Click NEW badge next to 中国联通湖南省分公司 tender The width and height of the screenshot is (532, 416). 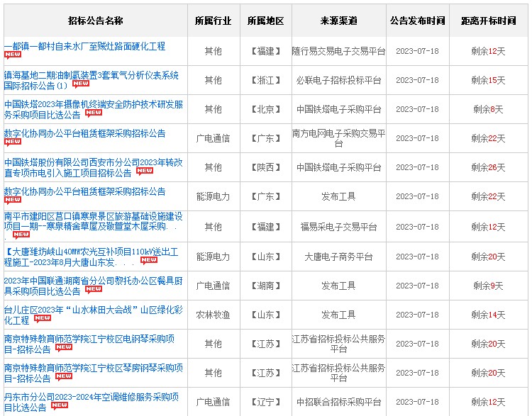tap(93, 290)
